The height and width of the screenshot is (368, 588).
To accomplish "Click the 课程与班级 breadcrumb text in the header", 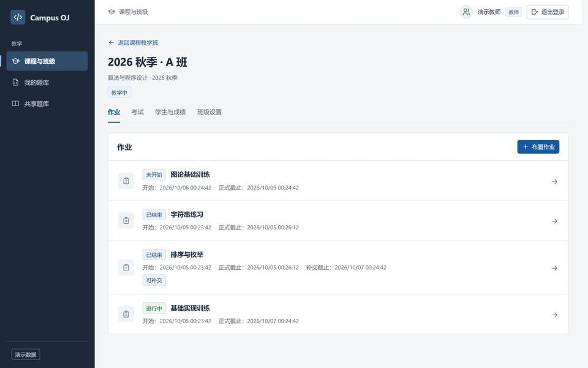I will tap(134, 12).
